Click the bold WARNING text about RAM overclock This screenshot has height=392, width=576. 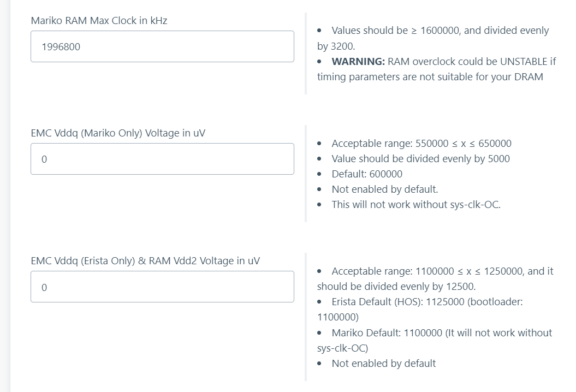(358, 61)
